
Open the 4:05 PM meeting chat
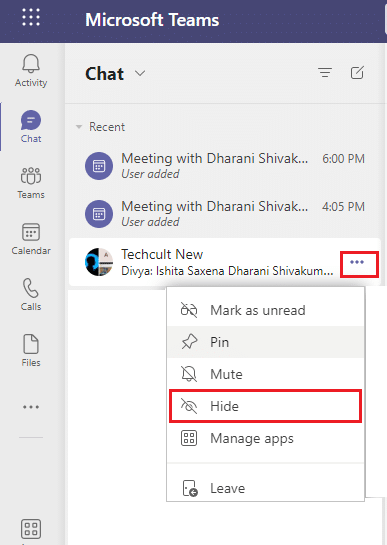(x=225, y=213)
